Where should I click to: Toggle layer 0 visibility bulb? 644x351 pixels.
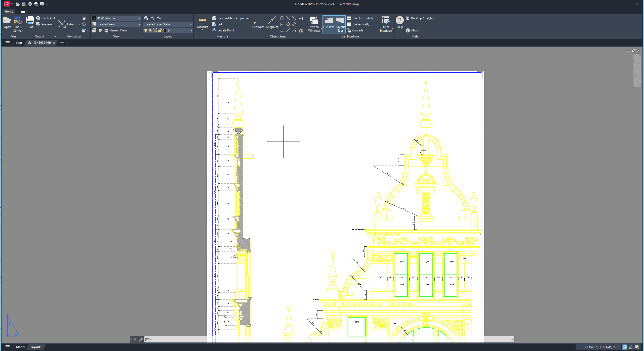point(146,30)
